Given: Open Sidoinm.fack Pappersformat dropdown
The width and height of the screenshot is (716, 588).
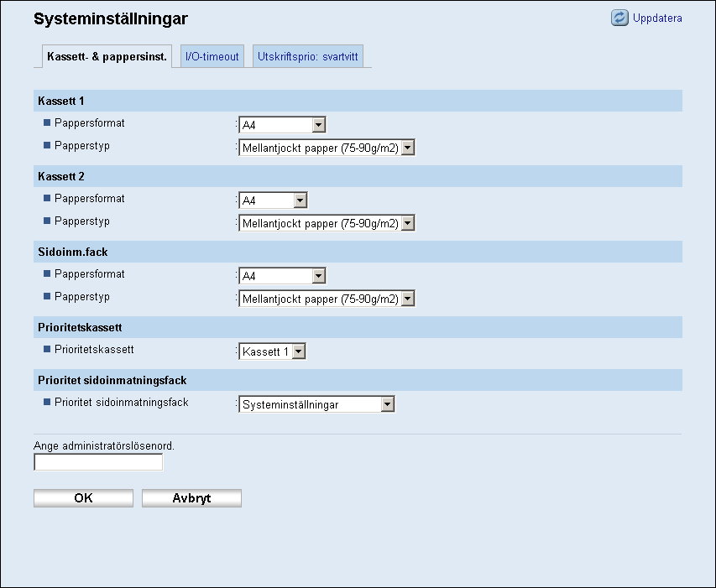Looking at the screenshot, I should [282, 275].
